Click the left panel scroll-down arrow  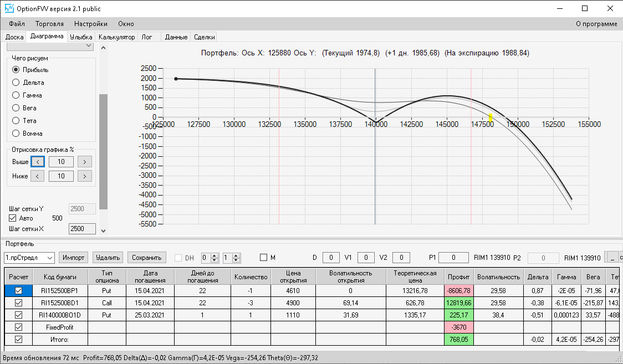[x=103, y=230]
